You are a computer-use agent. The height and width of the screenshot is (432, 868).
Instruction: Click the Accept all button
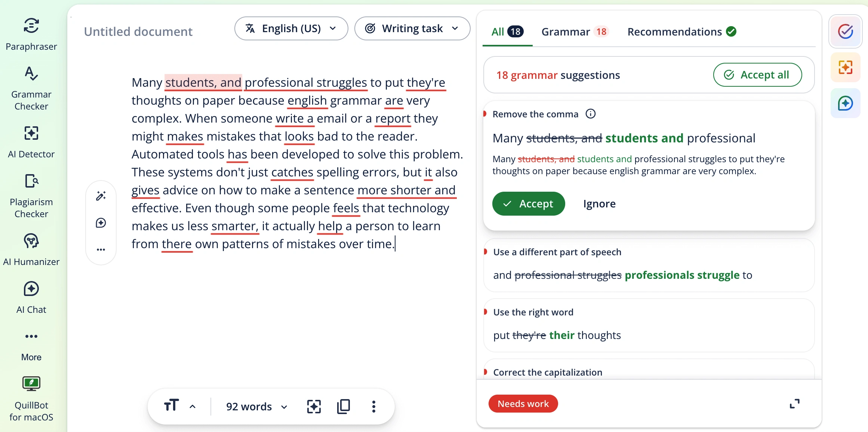[x=757, y=75]
